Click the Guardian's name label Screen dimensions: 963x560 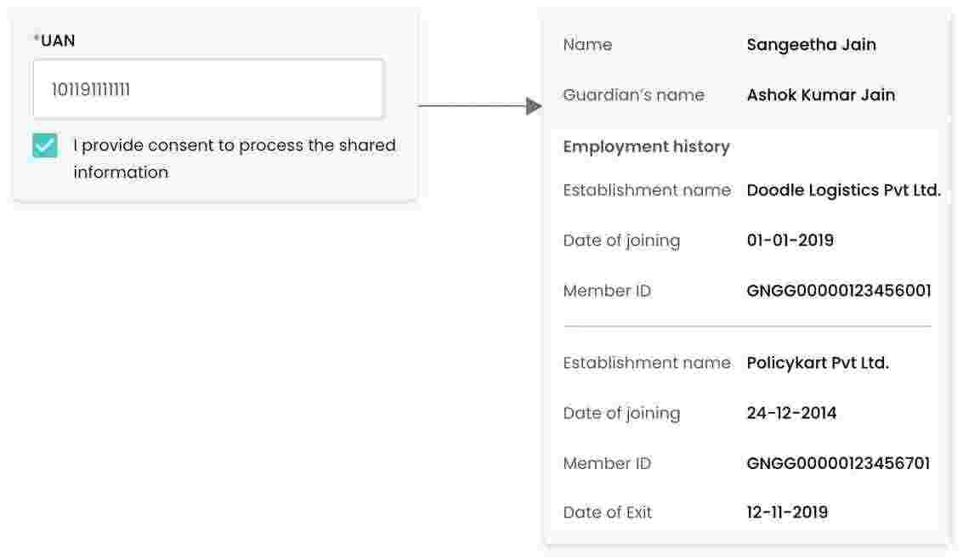tap(633, 94)
